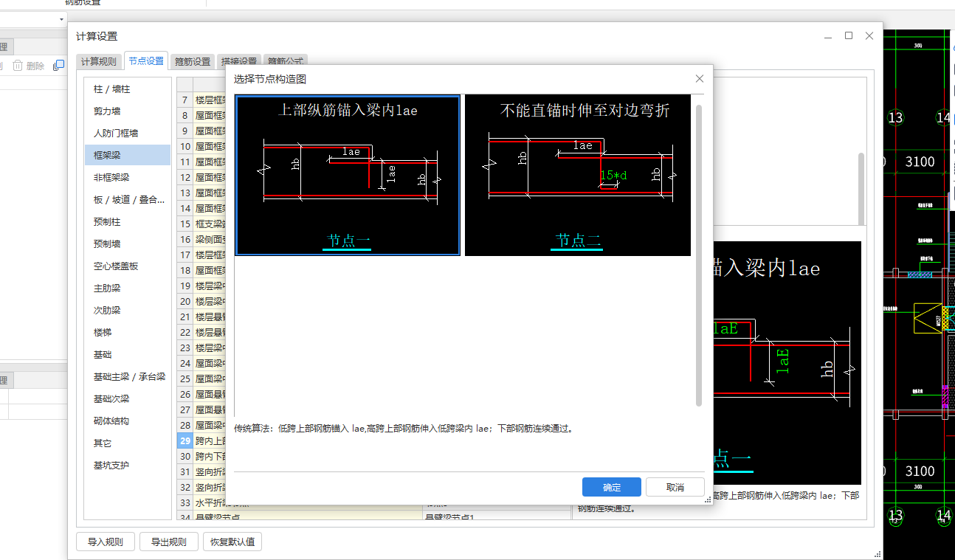The image size is (955, 560).
Task: Open the 搭接设置 tab
Action: pos(239,62)
